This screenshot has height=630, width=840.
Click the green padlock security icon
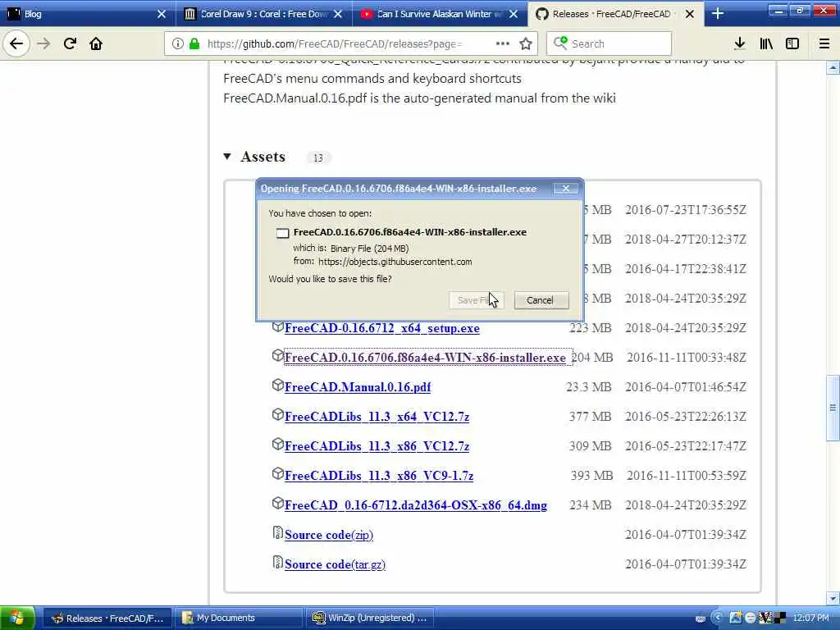(194, 43)
